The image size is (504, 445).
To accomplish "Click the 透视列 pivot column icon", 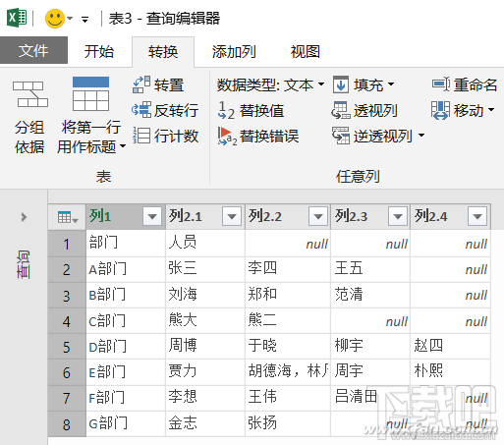I will tap(340, 110).
